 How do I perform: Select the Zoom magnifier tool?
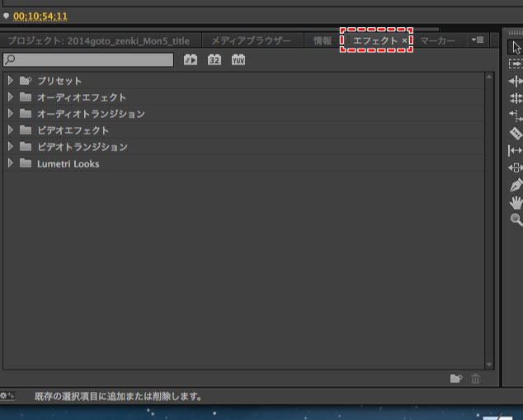click(x=516, y=219)
